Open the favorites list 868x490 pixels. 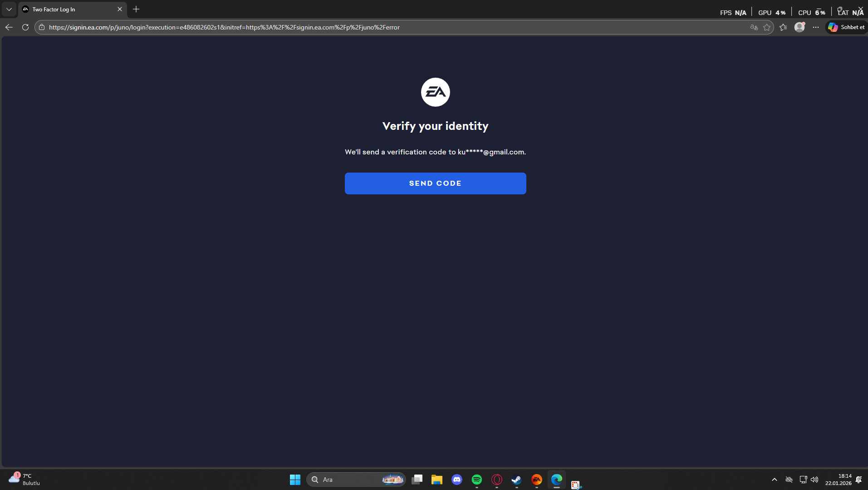click(783, 27)
